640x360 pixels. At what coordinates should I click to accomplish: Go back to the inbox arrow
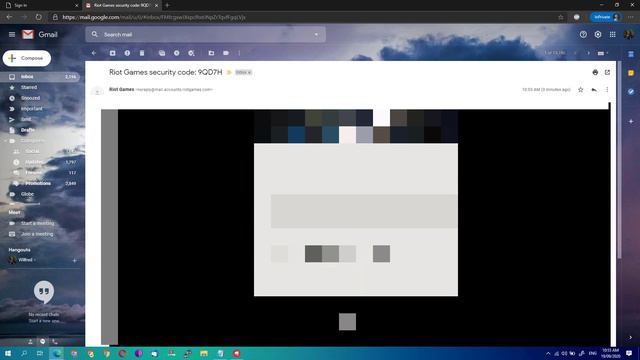(x=94, y=53)
